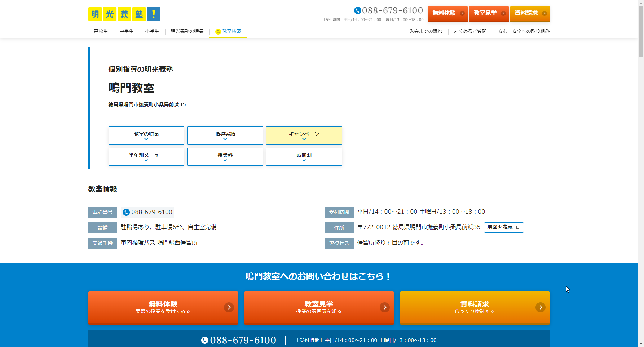Screen dimensions: 644x347
Task: Click header 資料請求 button
Action: click(530, 14)
